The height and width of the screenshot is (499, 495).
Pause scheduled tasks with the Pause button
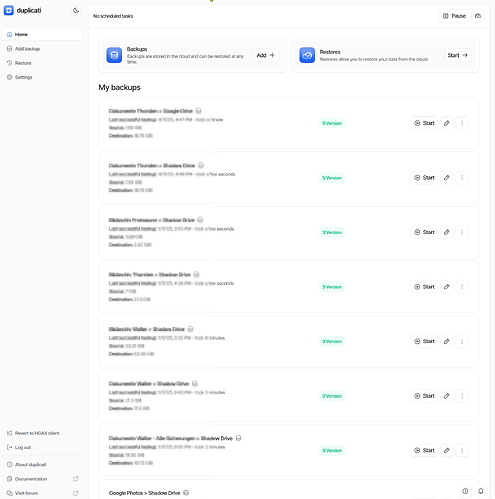[x=454, y=16]
